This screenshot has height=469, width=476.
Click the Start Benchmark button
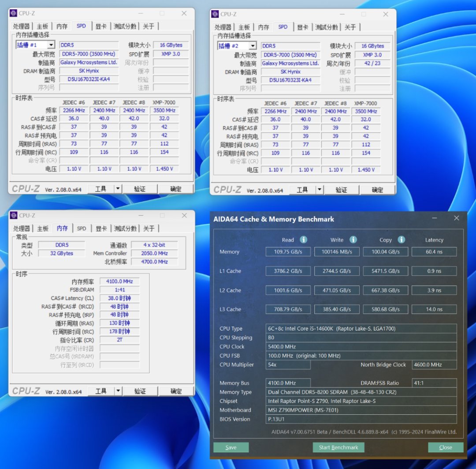338,447
